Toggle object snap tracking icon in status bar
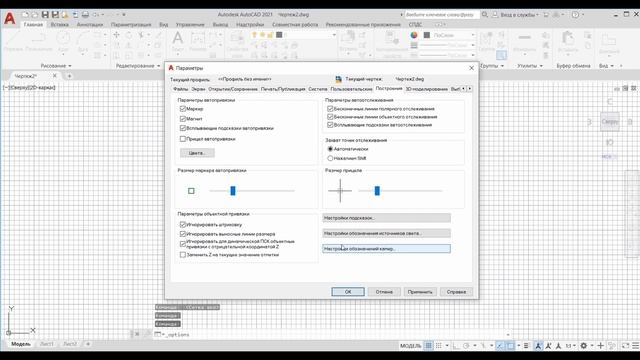640x360 pixels. point(500,346)
